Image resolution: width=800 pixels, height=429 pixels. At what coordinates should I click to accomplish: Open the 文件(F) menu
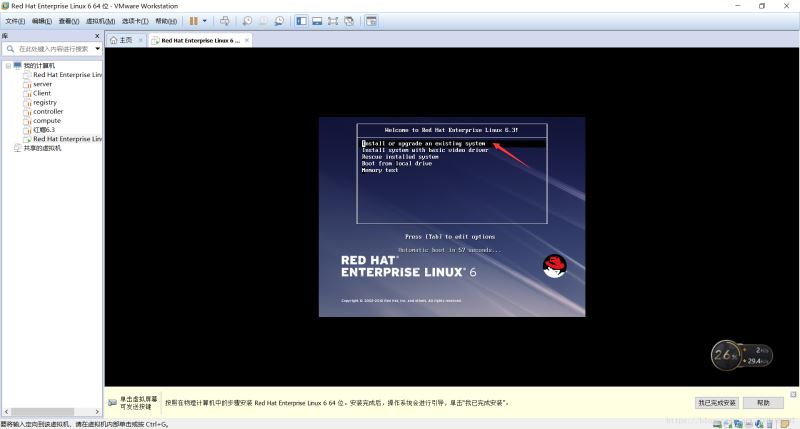tap(15, 20)
